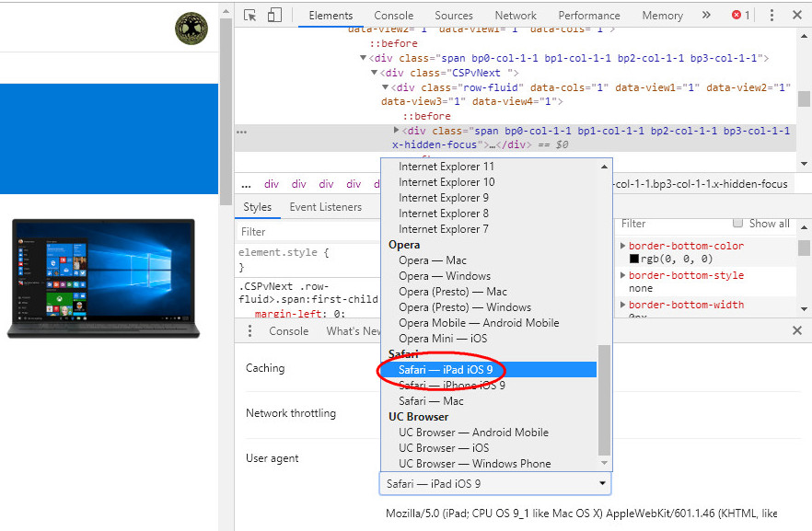Click the dropdown list scroll-up arrow
812x531 pixels.
tap(604, 167)
